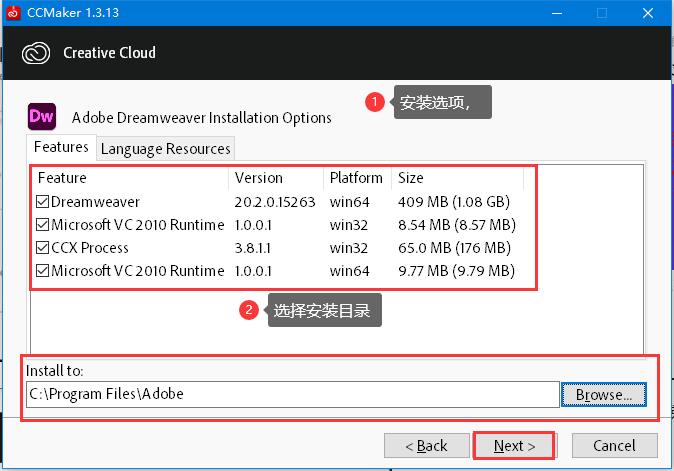Click the Dreamweaver Dw icon
This screenshot has width=674, height=471.
click(x=42, y=116)
